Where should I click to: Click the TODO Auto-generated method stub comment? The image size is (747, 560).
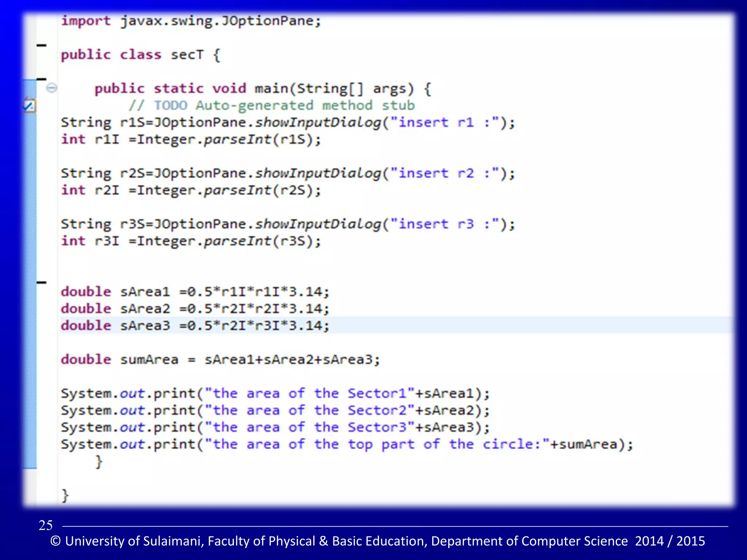pyautogui.click(x=272, y=105)
